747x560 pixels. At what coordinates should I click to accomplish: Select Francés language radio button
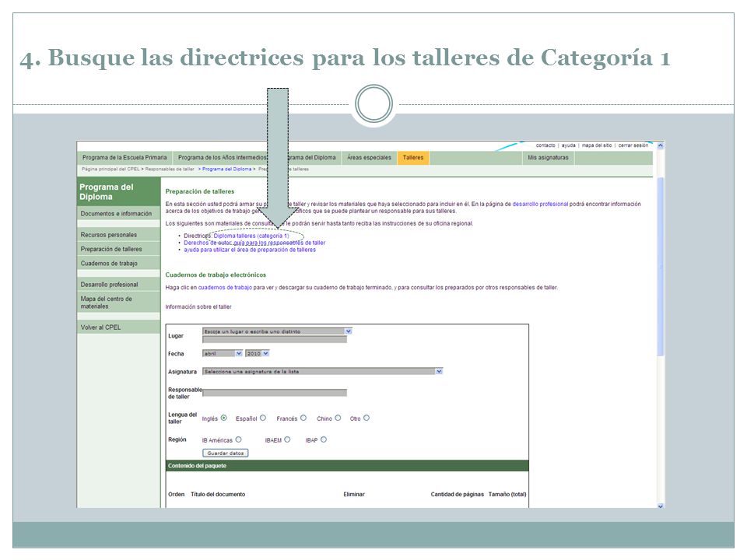click(x=303, y=418)
